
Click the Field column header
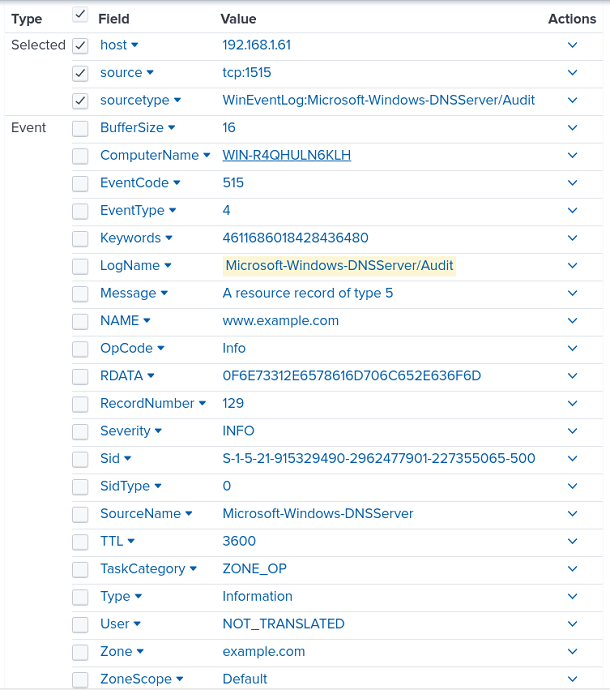[114, 19]
